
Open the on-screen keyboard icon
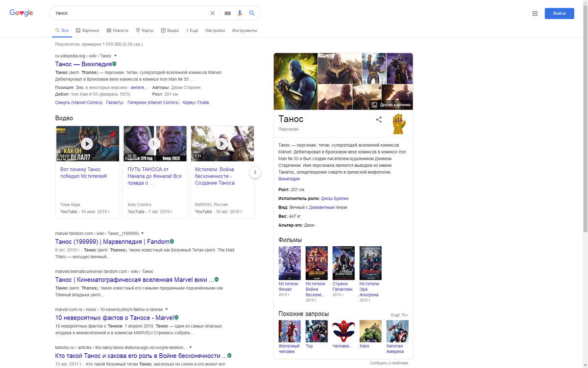pyautogui.click(x=227, y=13)
